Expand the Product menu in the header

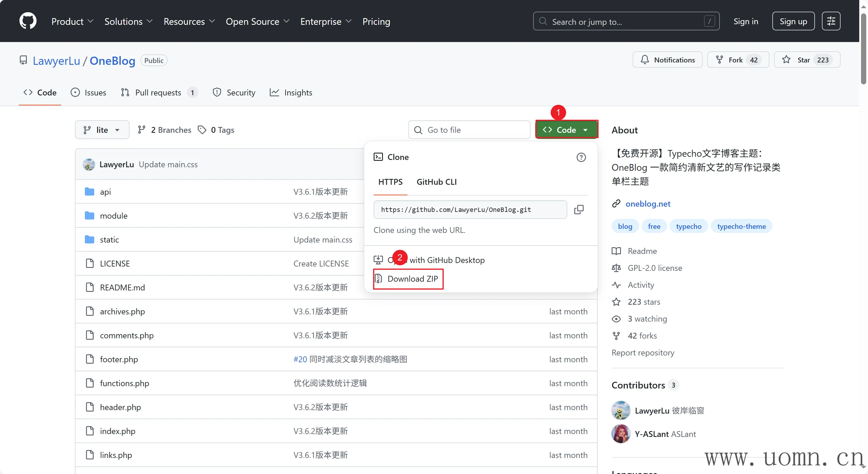click(72, 21)
